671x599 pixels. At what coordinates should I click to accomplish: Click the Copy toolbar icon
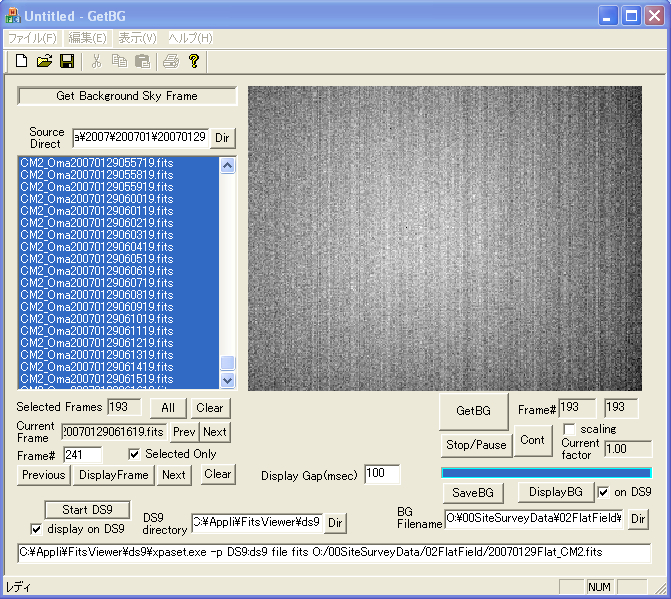tap(120, 62)
